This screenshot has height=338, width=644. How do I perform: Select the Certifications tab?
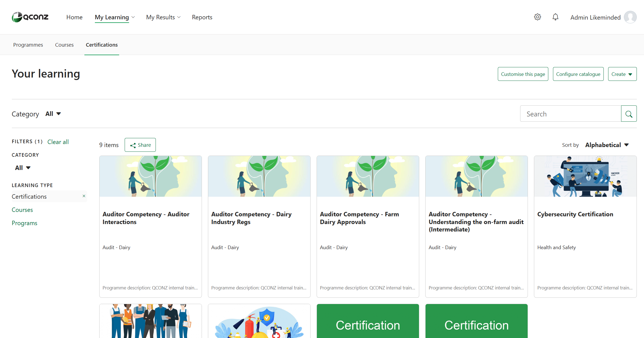click(x=102, y=45)
